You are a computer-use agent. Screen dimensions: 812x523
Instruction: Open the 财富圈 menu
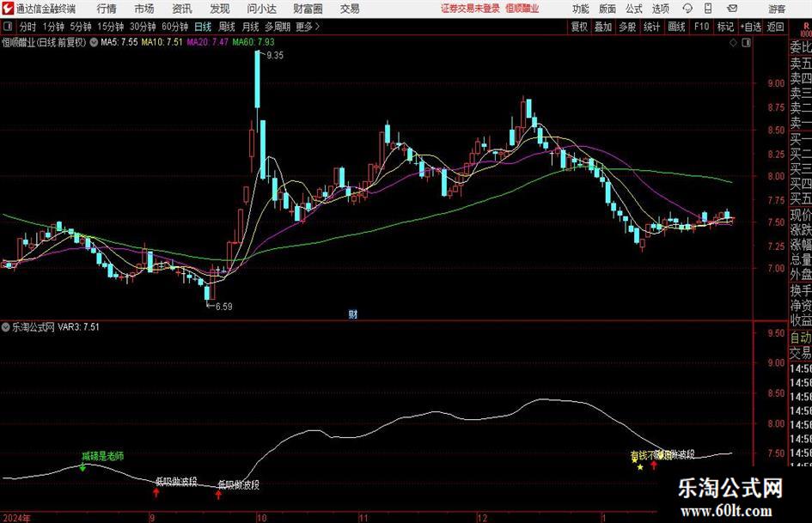[308, 9]
